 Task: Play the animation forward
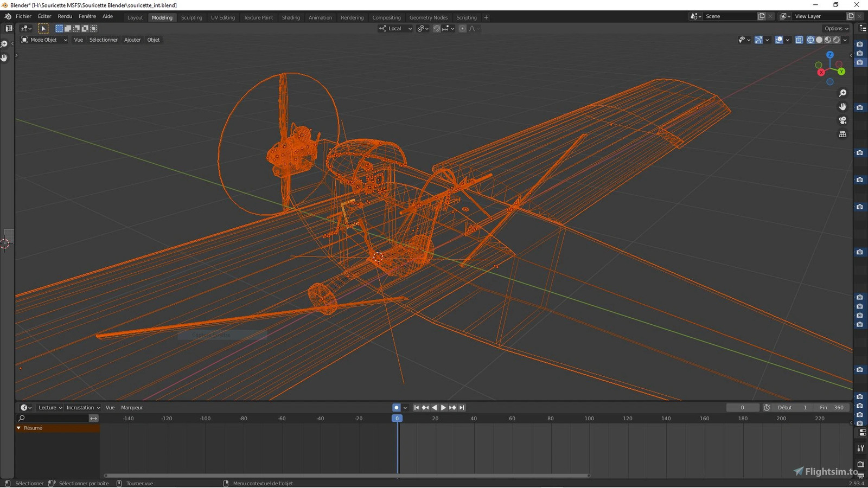[444, 408]
